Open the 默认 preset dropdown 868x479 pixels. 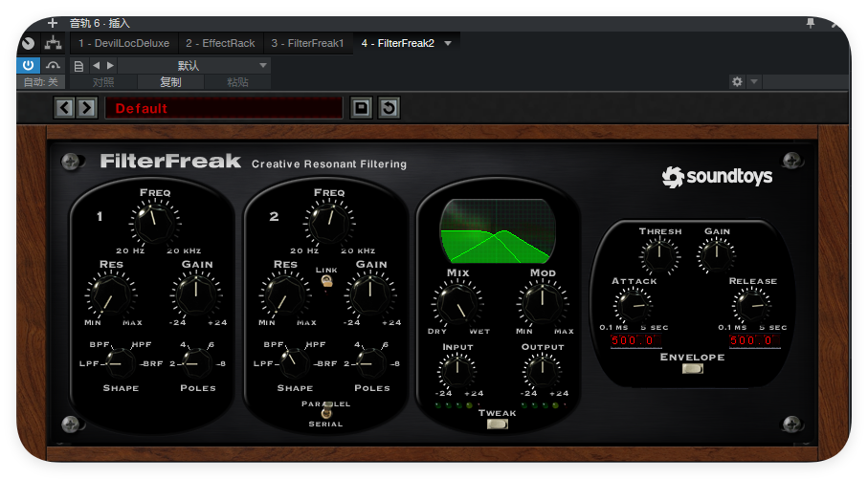(x=194, y=65)
